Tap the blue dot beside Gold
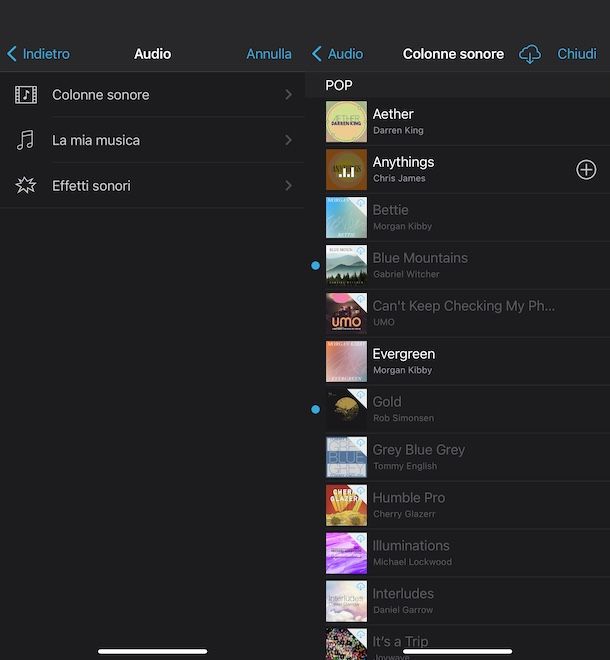This screenshot has height=660, width=610. point(315,410)
